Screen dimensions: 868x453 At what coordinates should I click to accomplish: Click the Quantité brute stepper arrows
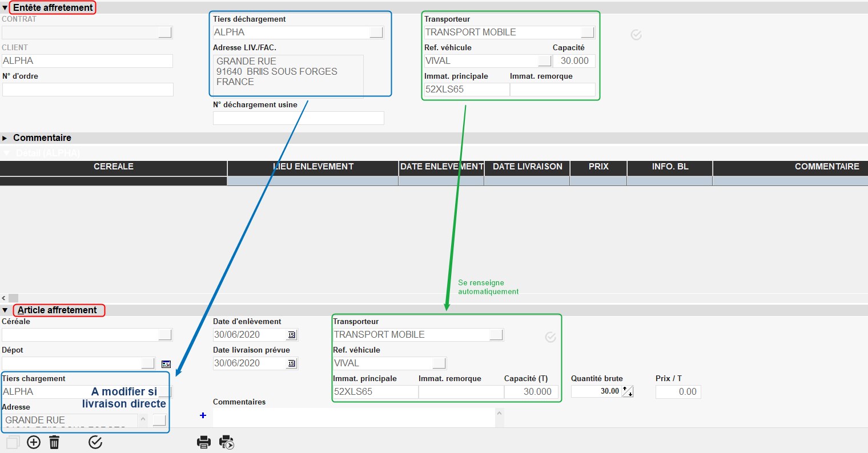pyautogui.click(x=628, y=391)
